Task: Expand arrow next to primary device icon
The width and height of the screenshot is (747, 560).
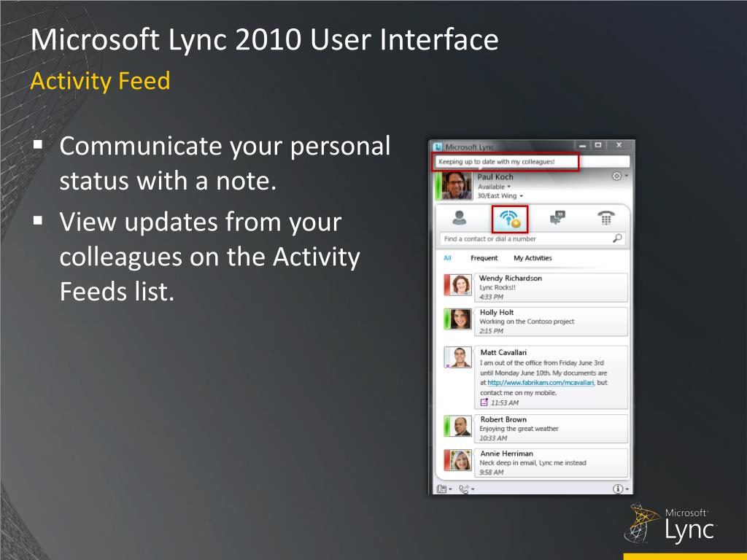Action: (x=450, y=489)
